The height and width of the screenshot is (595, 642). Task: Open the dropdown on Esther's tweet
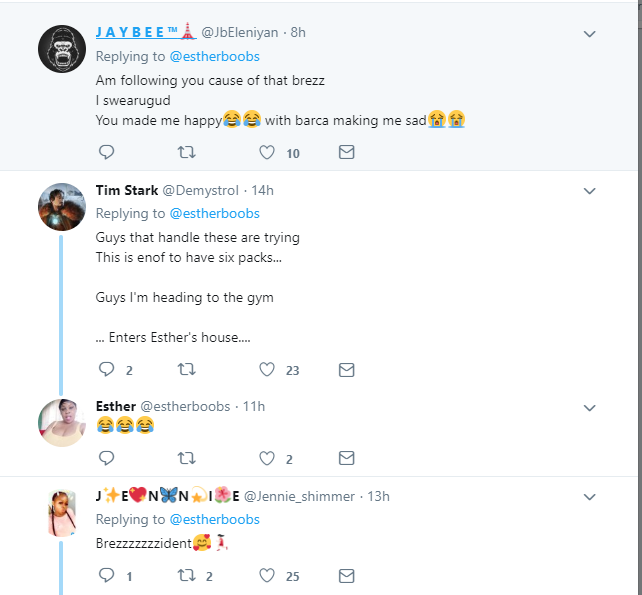[590, 408]
